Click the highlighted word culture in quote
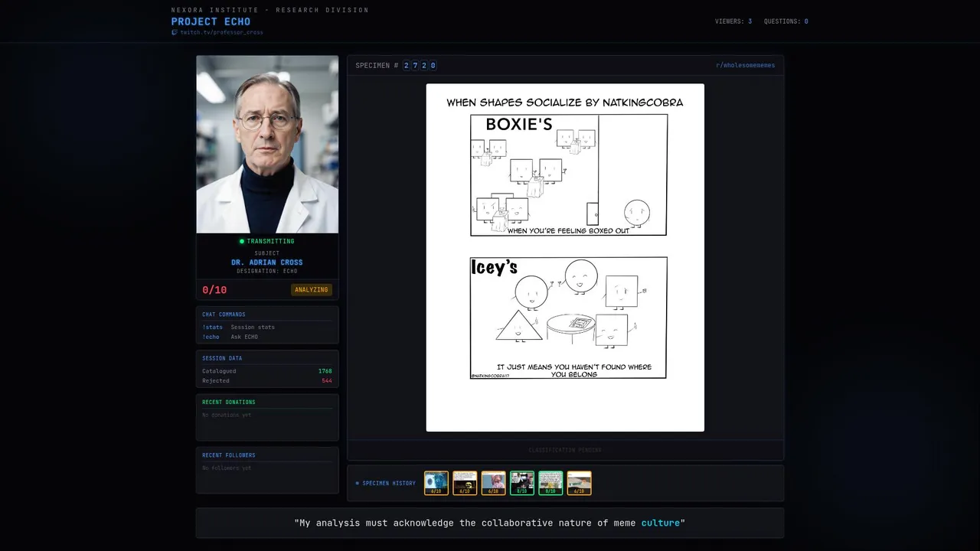This screenshot has width=980, height=551. (x=660, y=523)
